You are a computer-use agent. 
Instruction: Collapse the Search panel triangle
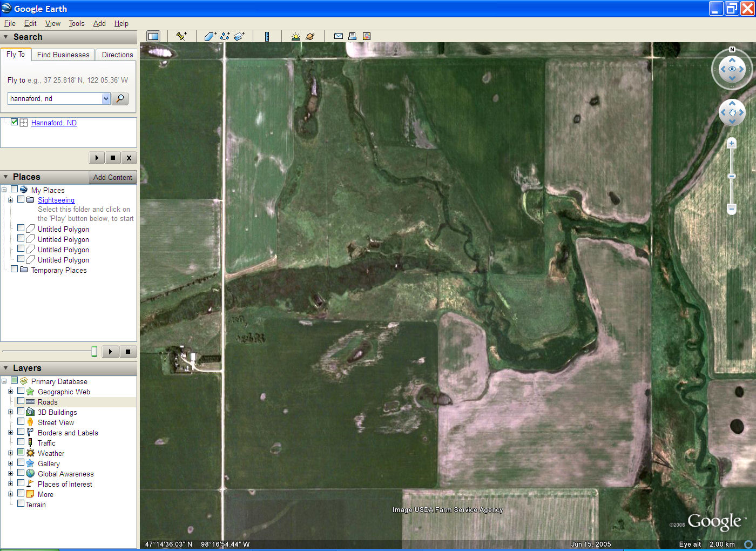click(x=6, y=37)
